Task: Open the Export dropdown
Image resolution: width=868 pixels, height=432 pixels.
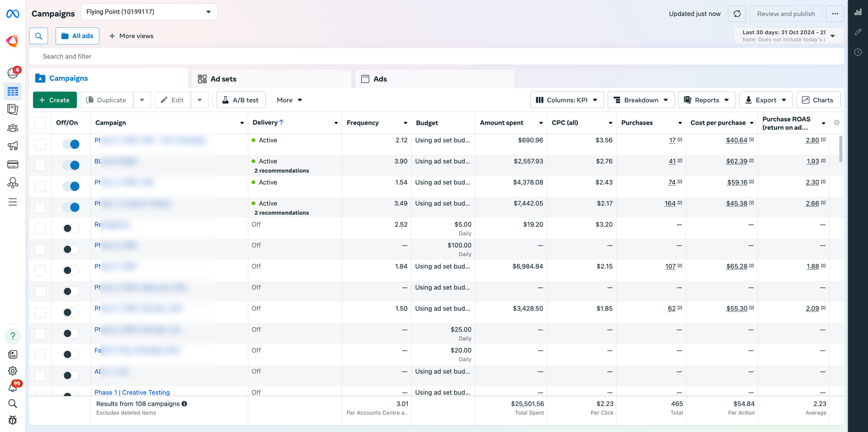Action: (766, 100)
